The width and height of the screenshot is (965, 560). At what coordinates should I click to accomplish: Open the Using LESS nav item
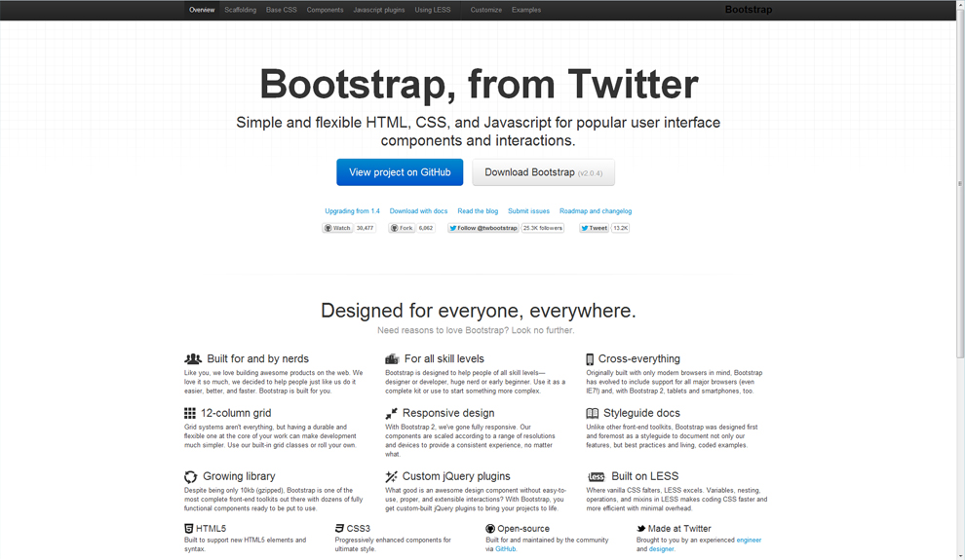point(433,10)
